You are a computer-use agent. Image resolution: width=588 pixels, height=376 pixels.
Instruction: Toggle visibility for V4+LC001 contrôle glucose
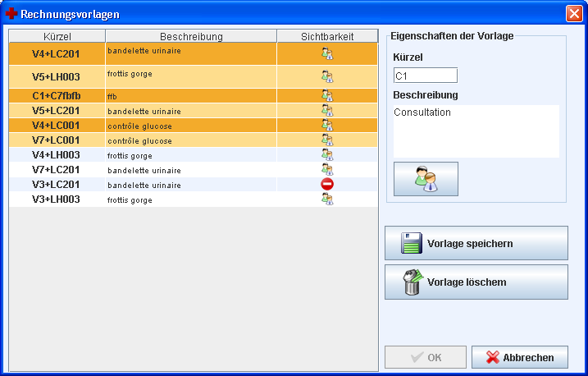tap(327, 126)
